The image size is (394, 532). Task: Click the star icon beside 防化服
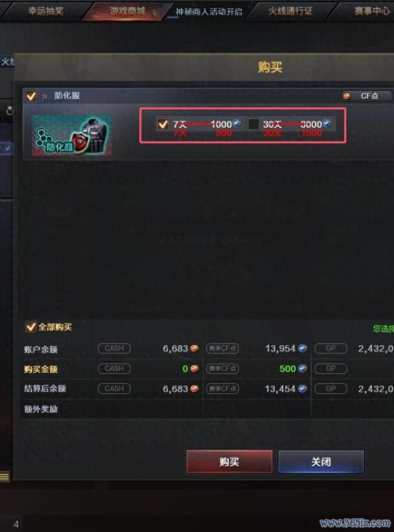point(44,96)
